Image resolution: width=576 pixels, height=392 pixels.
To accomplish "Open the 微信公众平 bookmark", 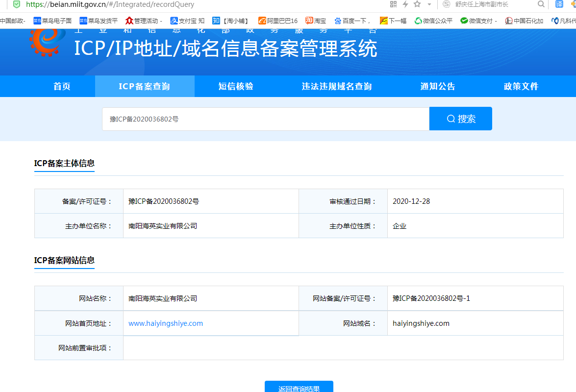I will pos(433,21).
